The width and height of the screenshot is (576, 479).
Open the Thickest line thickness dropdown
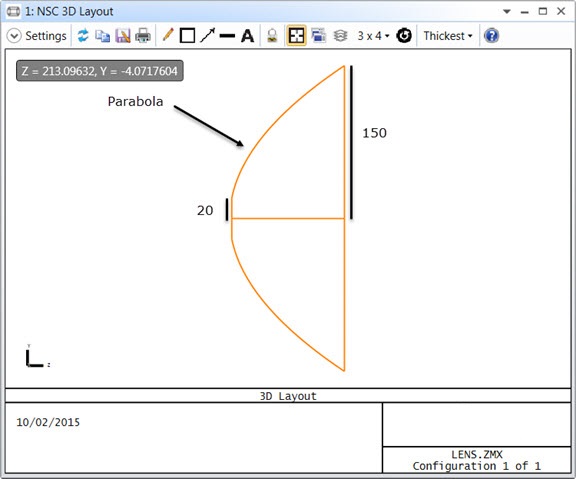[447, 36]
